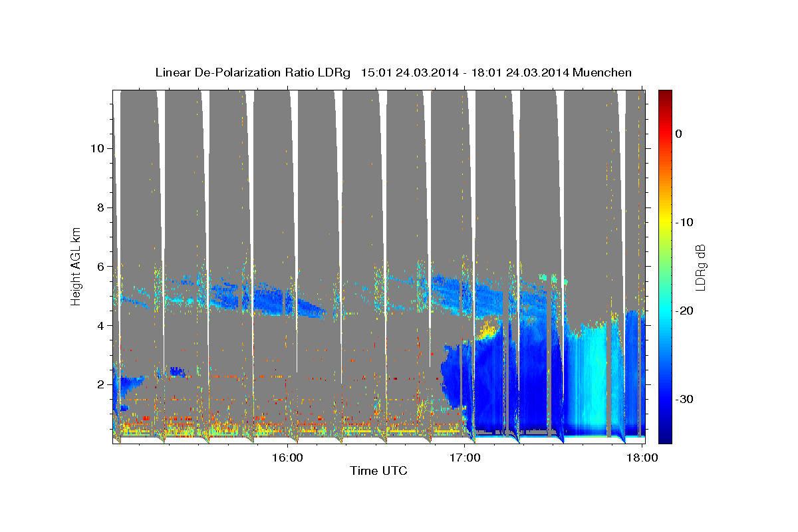This screenshot has height=532, width=798.
Task: Click the 'Height AGL km' y-axis label
Action: coord(76,266)
